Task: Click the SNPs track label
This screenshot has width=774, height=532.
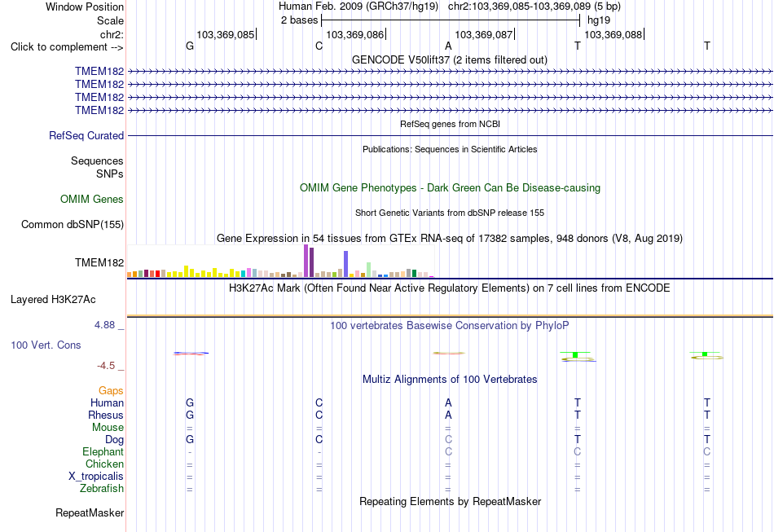Action: pyautogui.click(x=110, y=174)
